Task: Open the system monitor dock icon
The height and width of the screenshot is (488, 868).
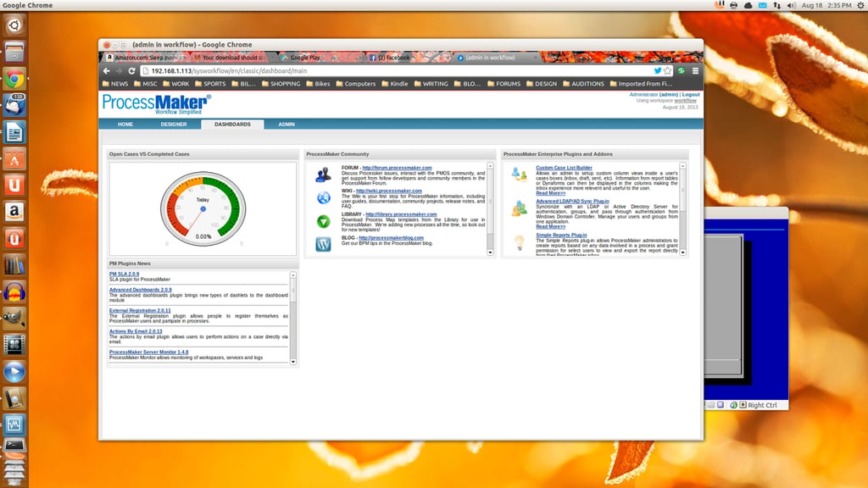Action: (x=14, y=424)
